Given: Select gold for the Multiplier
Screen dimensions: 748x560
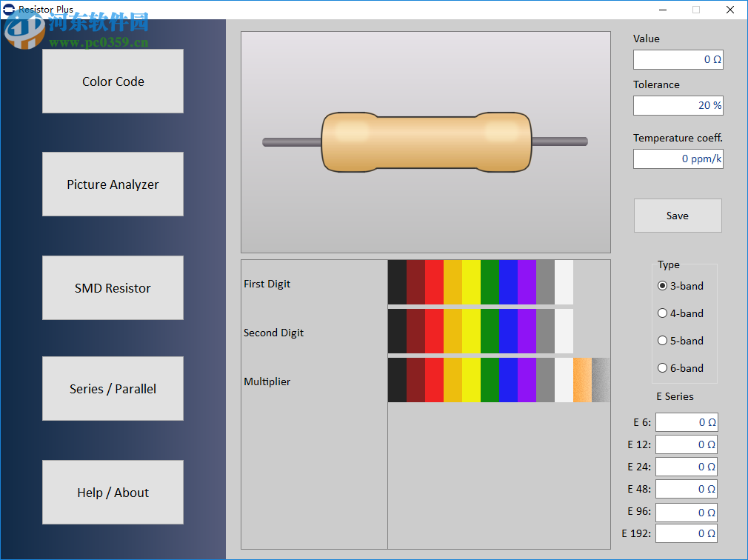Looking at the screenshot, I should point(582,381).
